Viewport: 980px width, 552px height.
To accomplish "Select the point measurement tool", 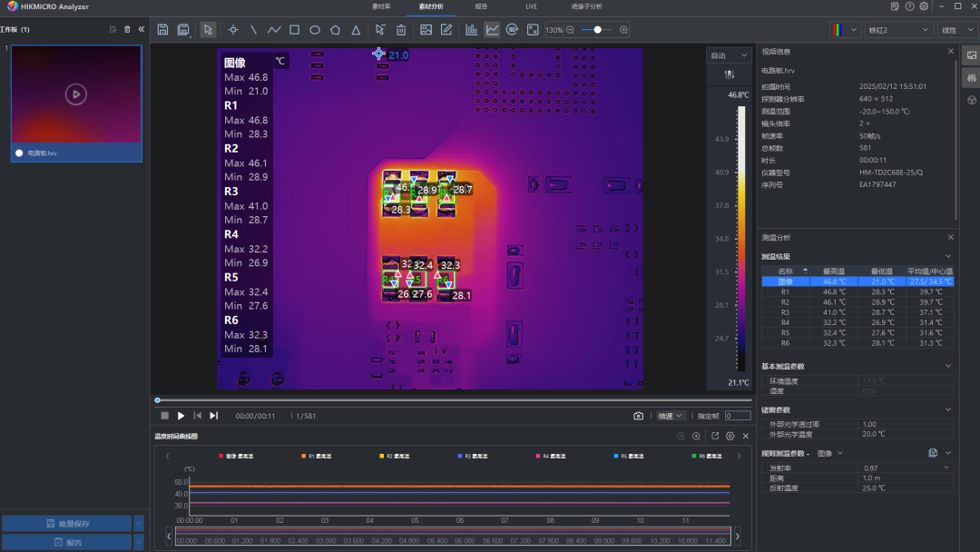I will coord(233,30).
